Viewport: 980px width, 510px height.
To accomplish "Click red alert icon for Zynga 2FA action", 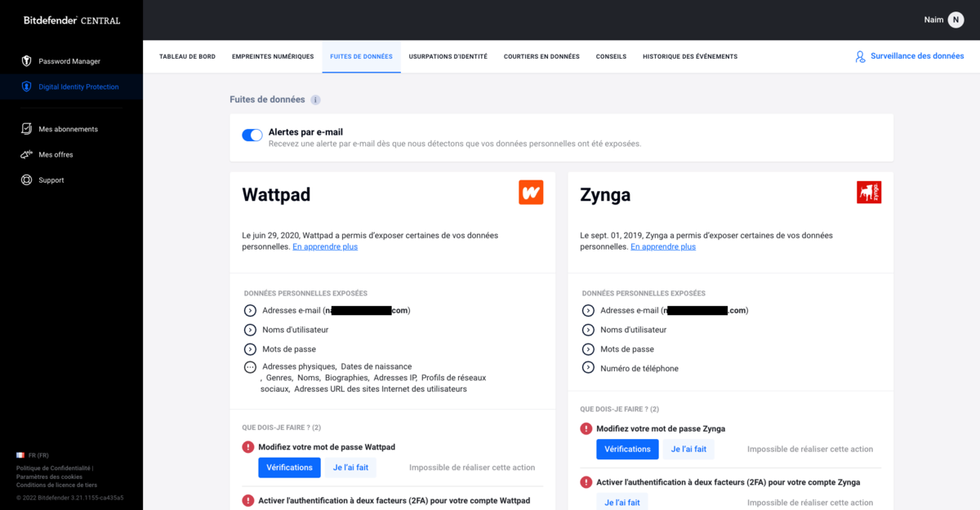I will 586,482.
